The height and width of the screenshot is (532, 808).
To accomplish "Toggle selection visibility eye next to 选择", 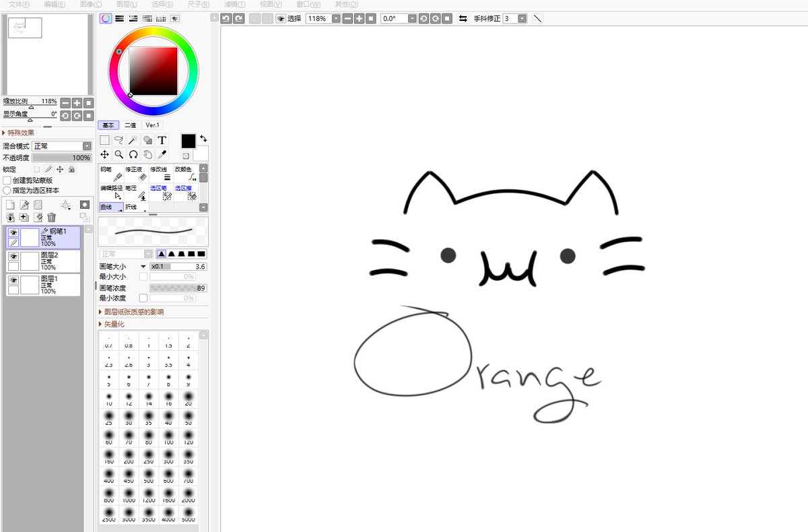I will [281, 19].
